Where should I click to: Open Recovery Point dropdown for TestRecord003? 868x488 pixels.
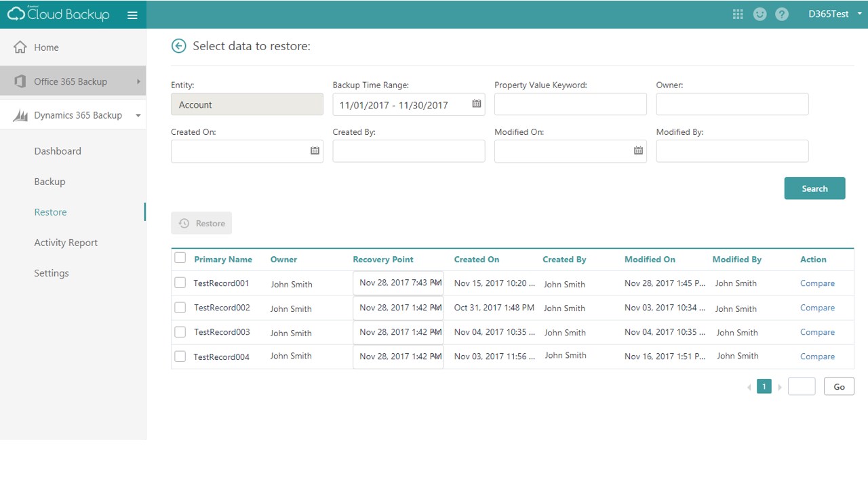(x=398, y=331)
